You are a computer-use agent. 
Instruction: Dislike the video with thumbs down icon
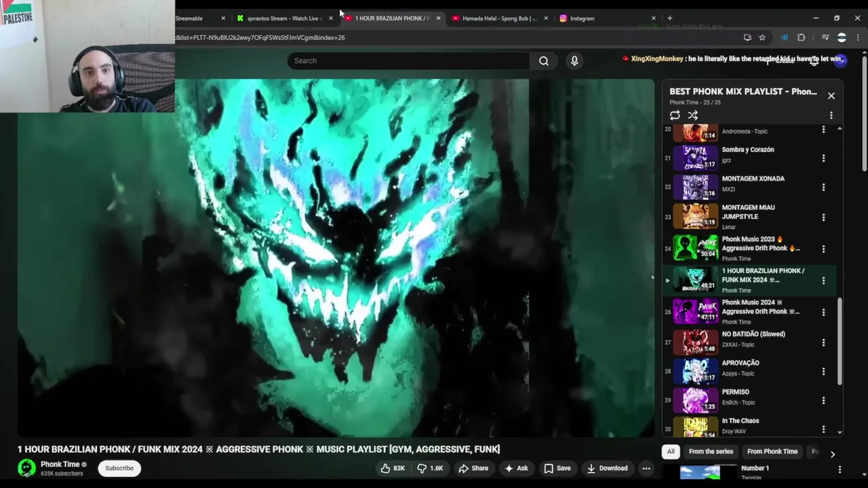430,468
